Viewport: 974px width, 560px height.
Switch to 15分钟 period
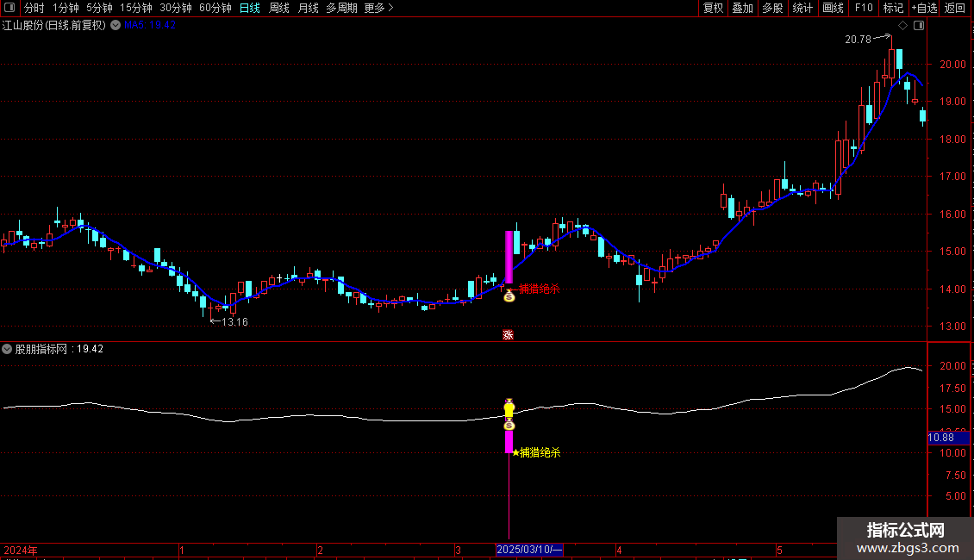(x=136, y=8)
